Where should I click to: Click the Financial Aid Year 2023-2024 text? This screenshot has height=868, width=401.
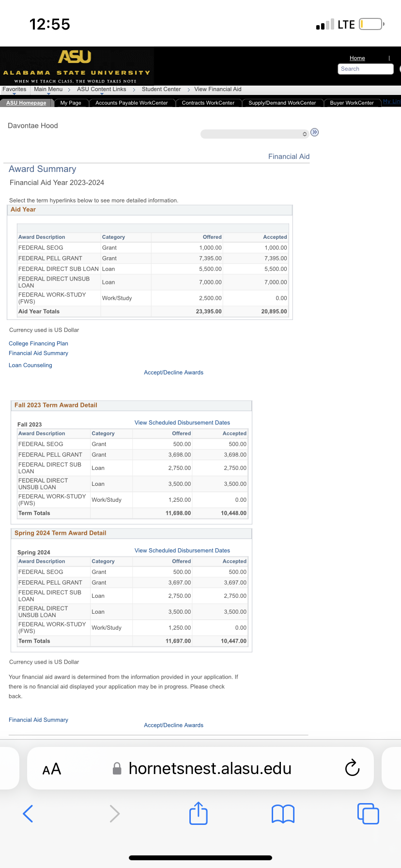57,183
